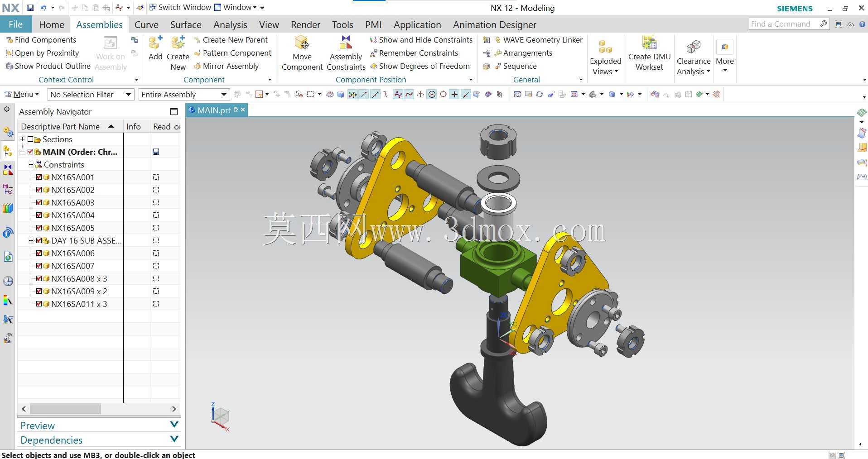Screen dimensions: 868x459
Task: Click Show Degrees of Freedom icon
Action: click(x=374, y=66)
